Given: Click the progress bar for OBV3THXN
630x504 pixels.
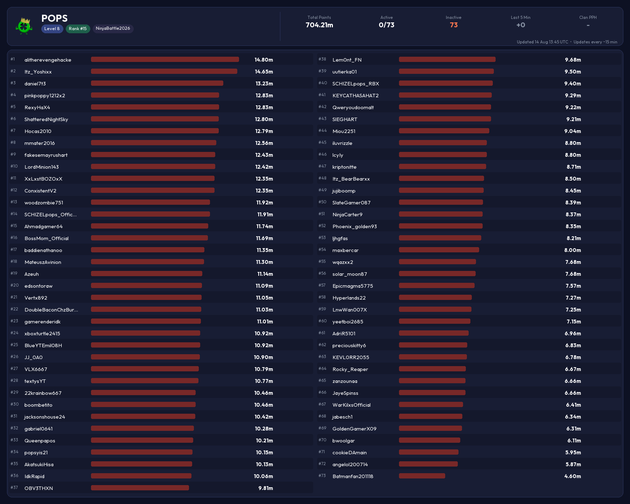Looking at the screenshot, I should click(140, 488).
